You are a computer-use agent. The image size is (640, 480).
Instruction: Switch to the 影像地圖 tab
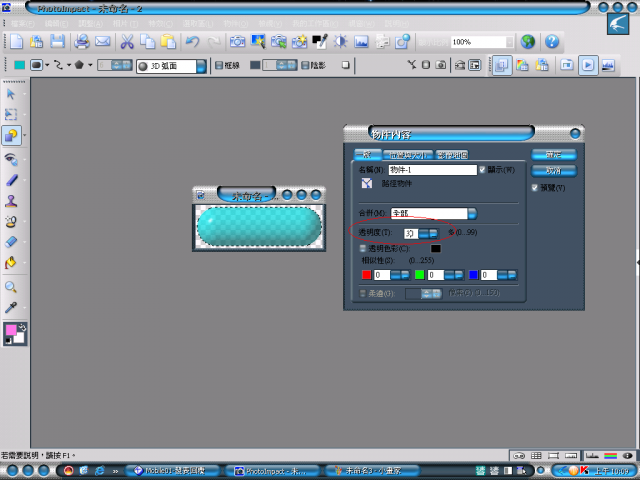(452, 155)
